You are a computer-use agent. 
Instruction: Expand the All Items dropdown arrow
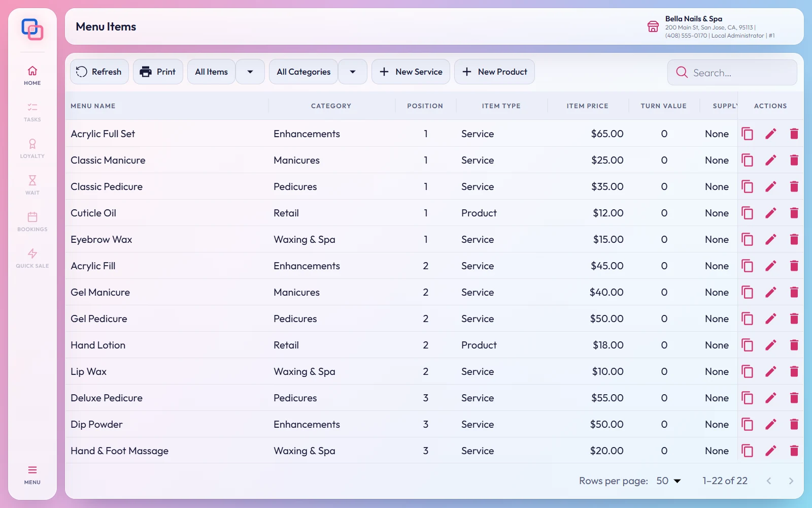(250, 72)
